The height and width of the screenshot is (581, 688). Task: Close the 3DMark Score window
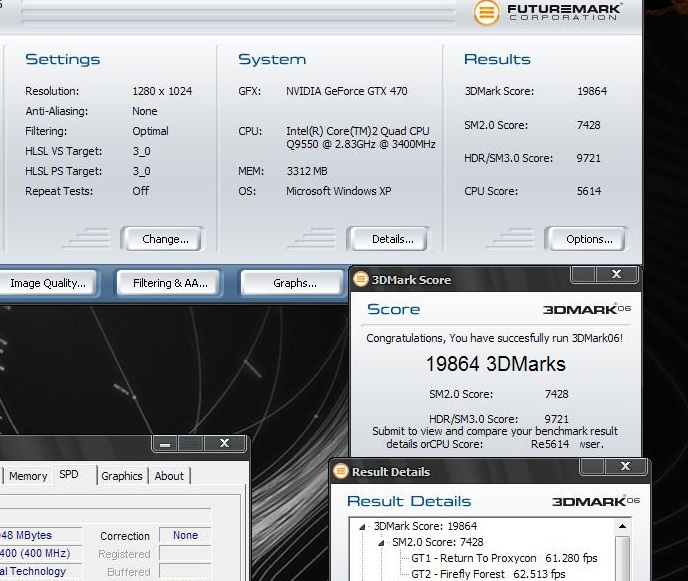click(616, 274)
